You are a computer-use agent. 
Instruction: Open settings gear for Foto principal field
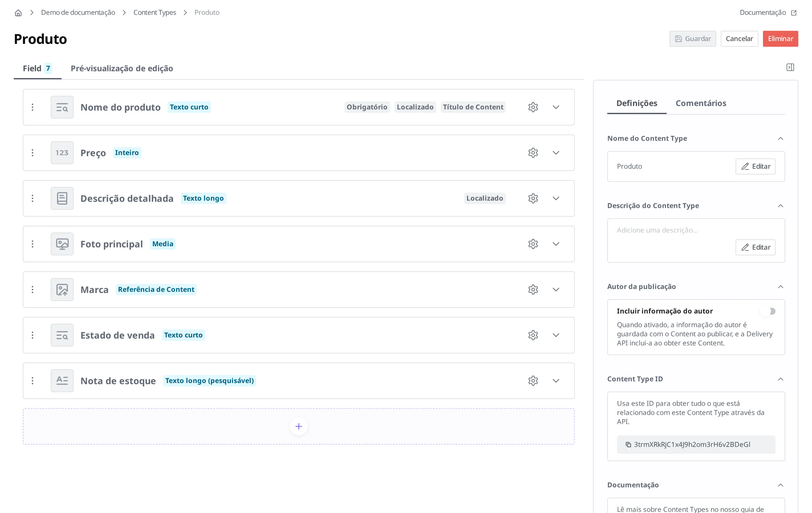533,244
